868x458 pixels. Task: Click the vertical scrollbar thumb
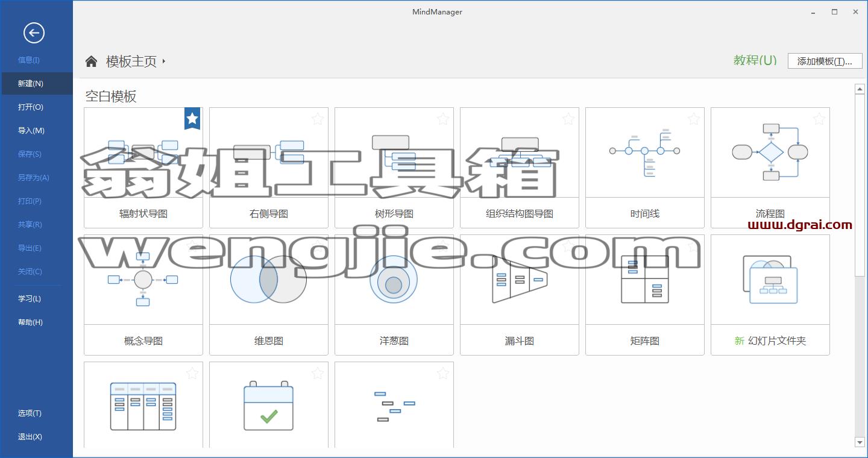pyautogui.click(x=860, y=185)
